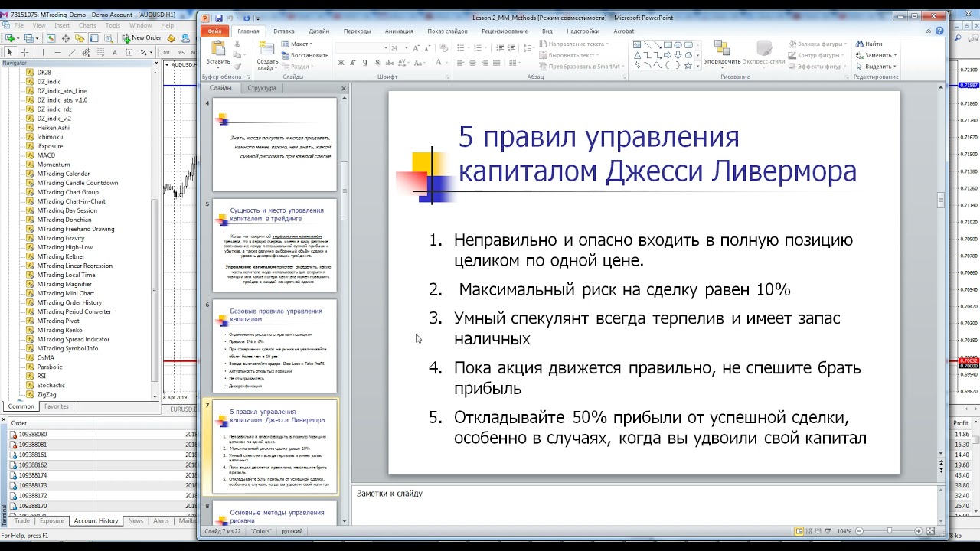Toggle text shadow (S) formatting
Screen dimensions: 980x551
pos(377,63)
